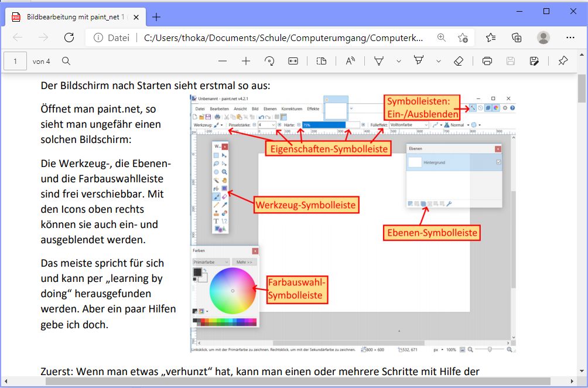
Task: Open the 'Effekte' menu in paint.net
Action: point(313,109)
